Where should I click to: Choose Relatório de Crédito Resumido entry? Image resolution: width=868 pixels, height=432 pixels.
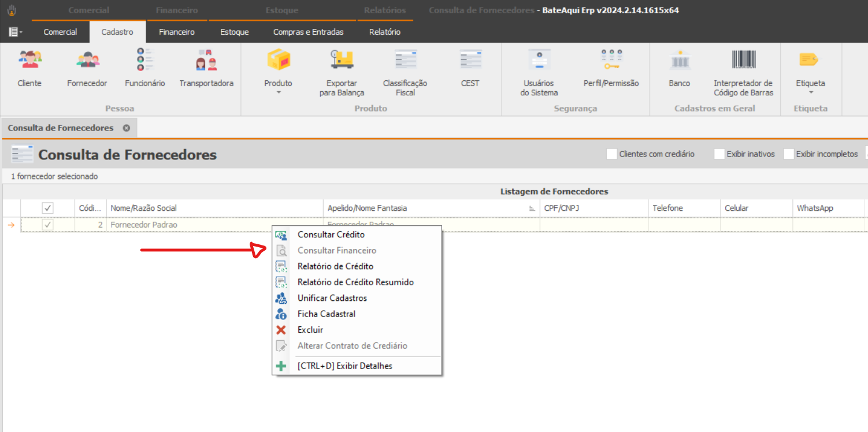click(x=357, y=282)
